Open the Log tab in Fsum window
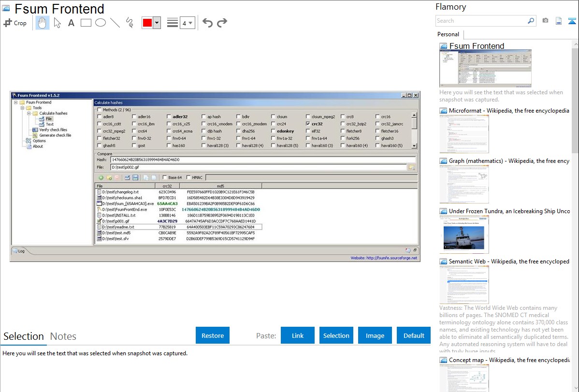The image size is (579, 392). pyautogui.click(x=21, y=251)
